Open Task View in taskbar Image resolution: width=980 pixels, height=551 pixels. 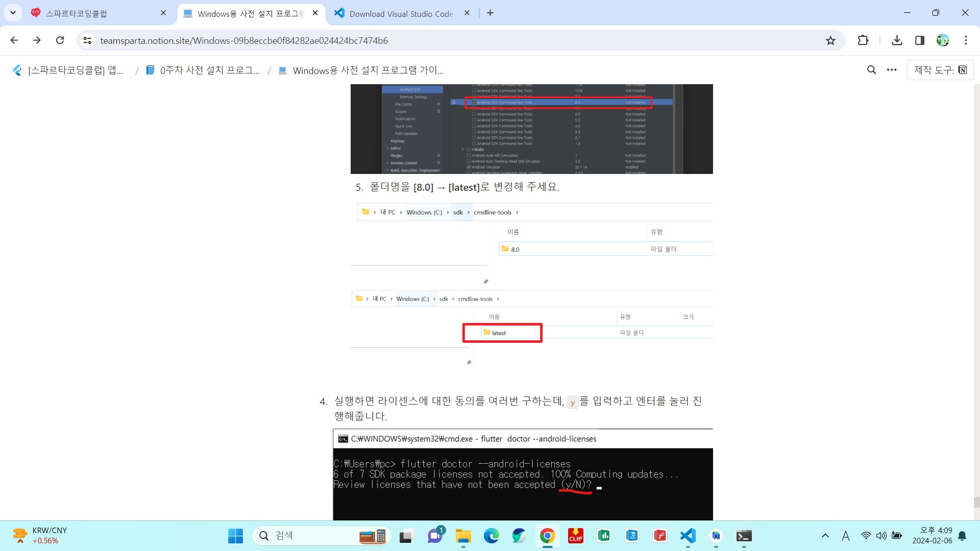406,536
